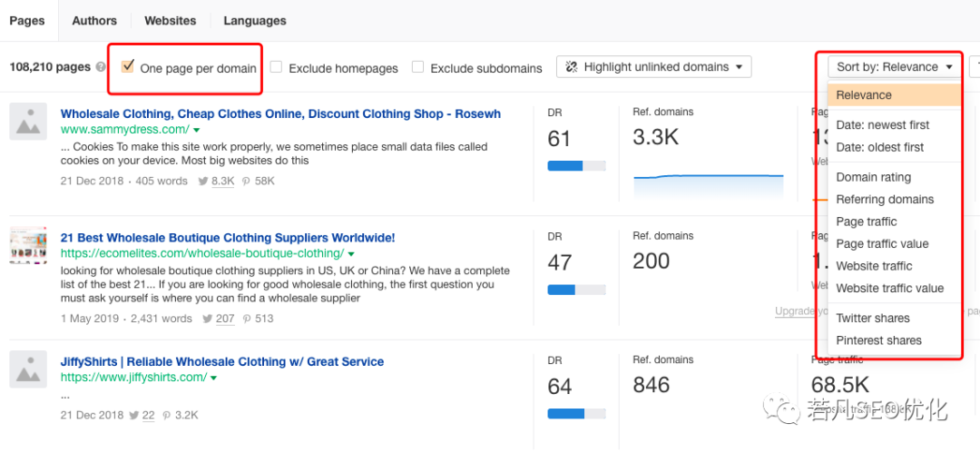Click the DR 61 rating bar

(577, 166)
